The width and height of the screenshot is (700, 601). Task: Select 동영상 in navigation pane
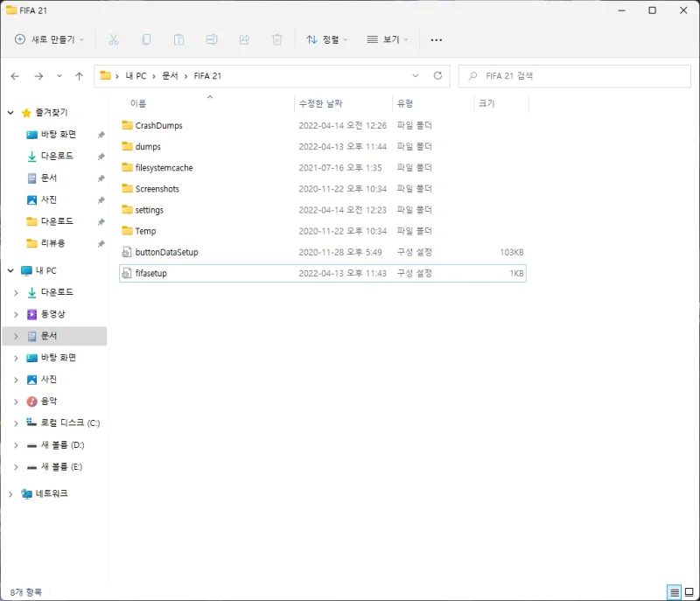[52, 314]
